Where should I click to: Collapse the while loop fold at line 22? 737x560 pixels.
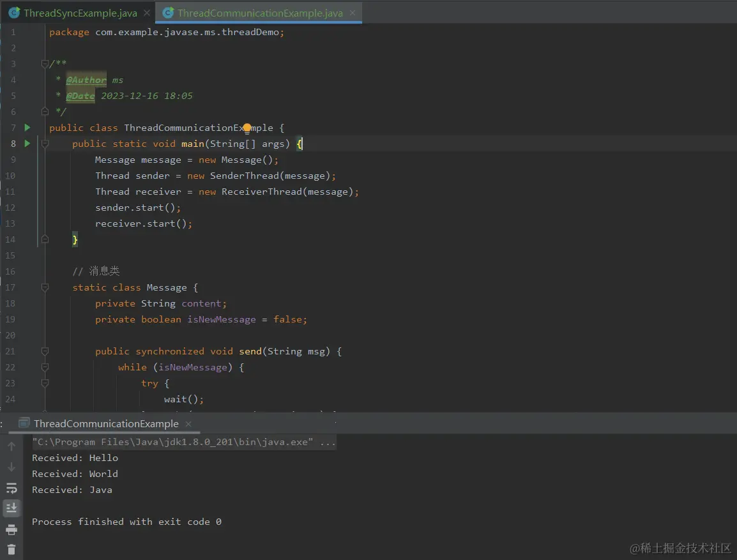point(45,367)
